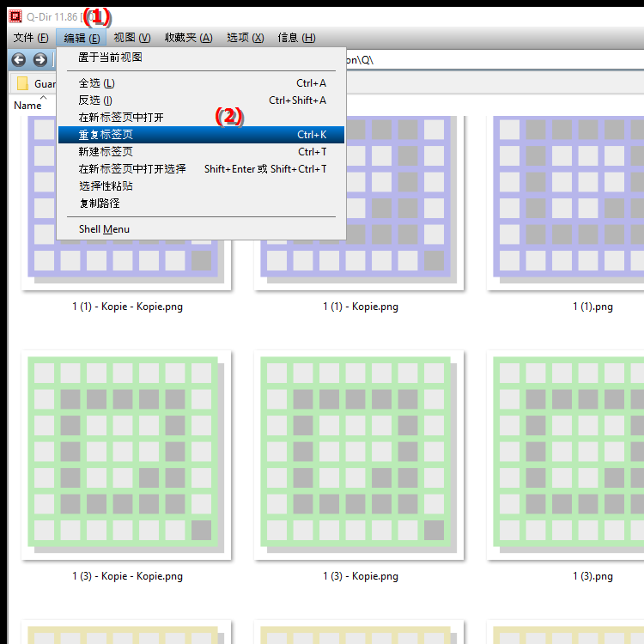
Task: Open the 视图 (V) menu
Action: [x=131, y=38]
